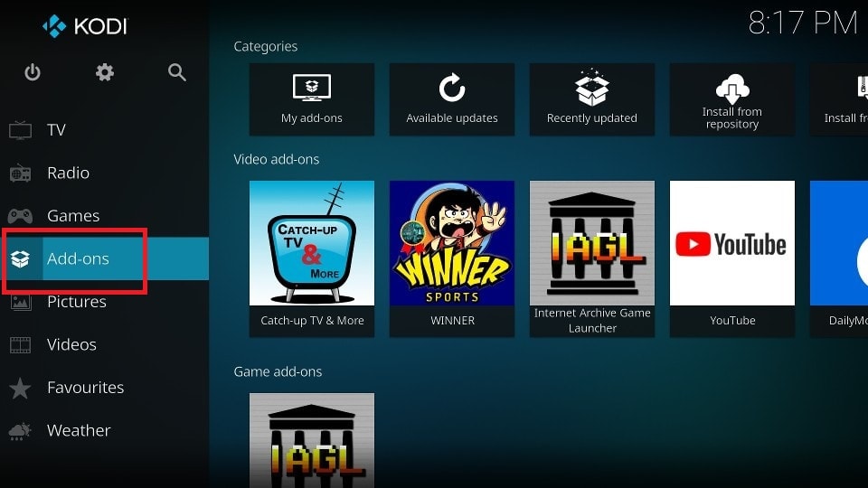Viewport: 868px width, 488px height.
Task: Click the TV icon in the sidebar
Action: click(21, 130)
